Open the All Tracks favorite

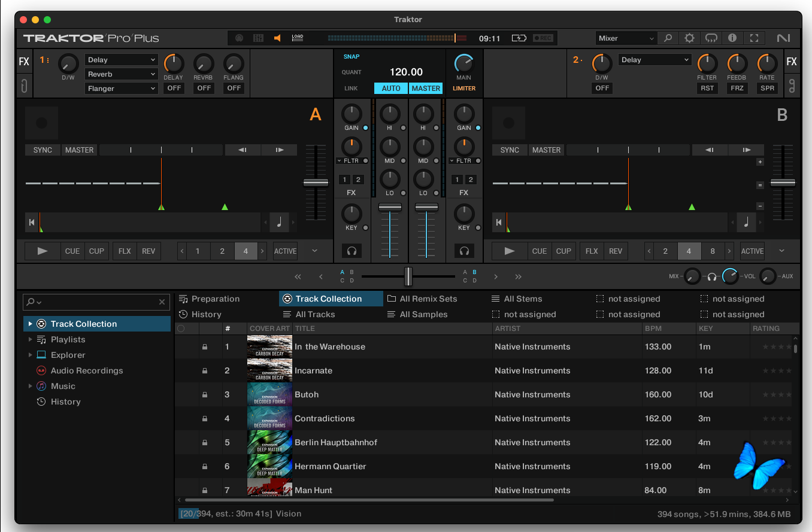click(x=309, y=314)
